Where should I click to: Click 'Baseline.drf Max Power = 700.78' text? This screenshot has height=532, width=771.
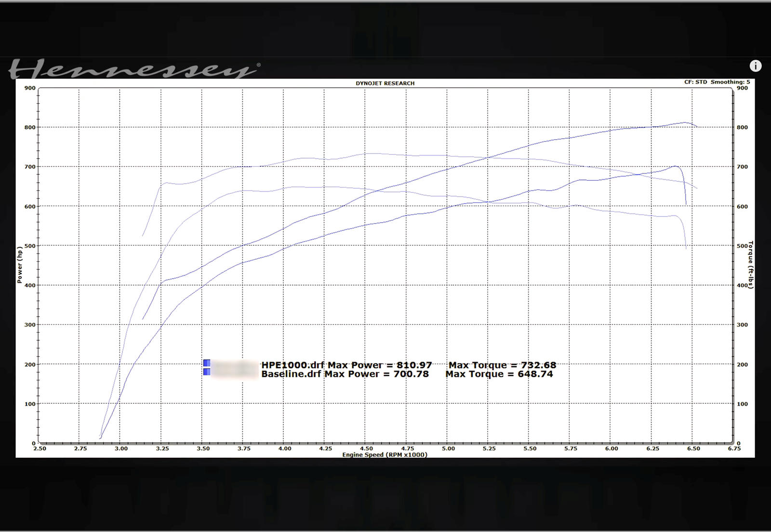(345, 374)
